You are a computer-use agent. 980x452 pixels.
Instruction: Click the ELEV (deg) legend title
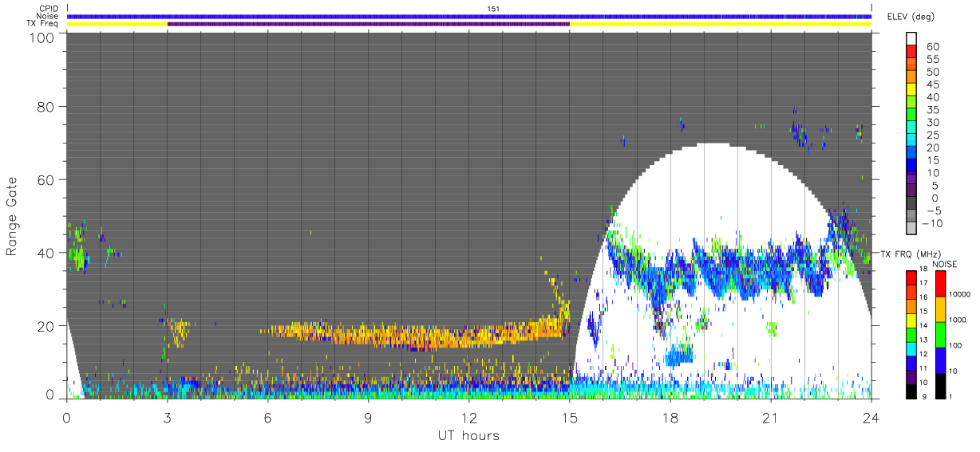(x=911, y=17)
